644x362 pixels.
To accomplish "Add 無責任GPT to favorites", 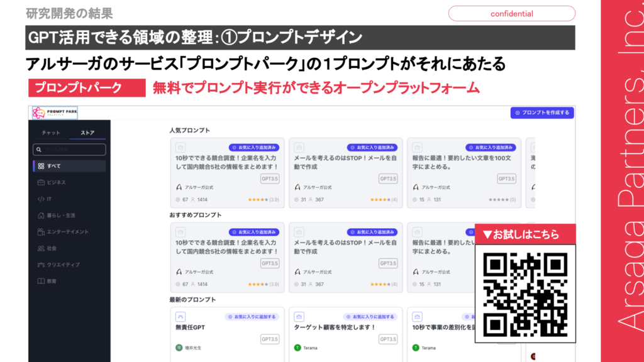I will coord(252,317).
